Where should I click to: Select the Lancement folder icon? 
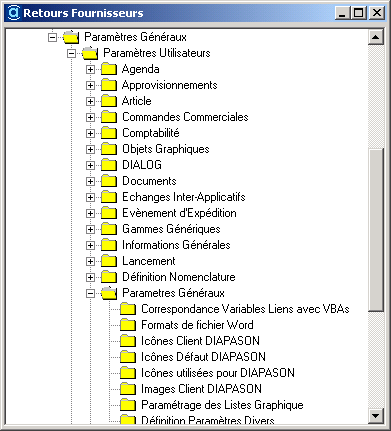[109, 261]
